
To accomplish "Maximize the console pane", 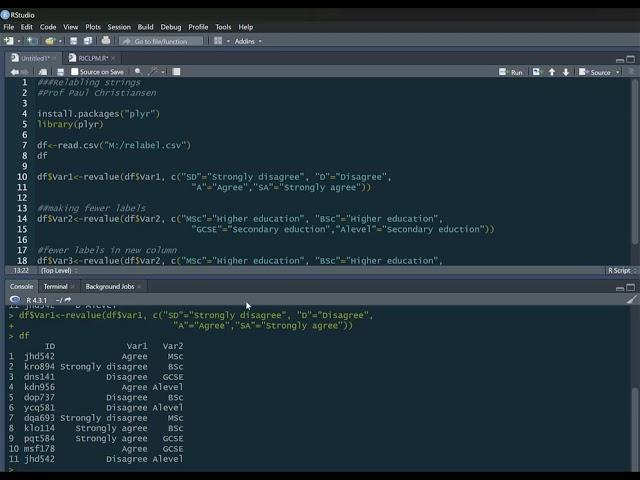I will click(631, 288).
